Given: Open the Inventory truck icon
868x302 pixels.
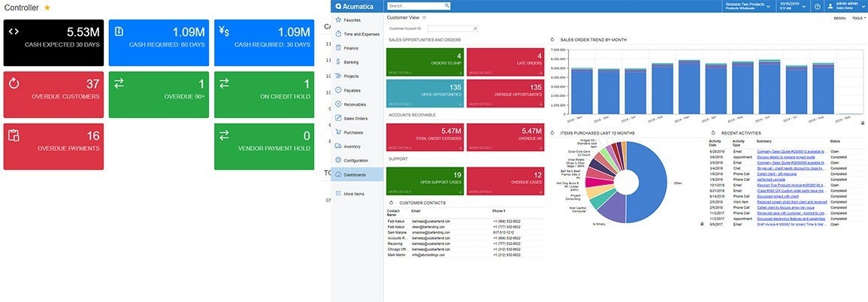Looking at the screenshot, I should click(x=338, y=146).
